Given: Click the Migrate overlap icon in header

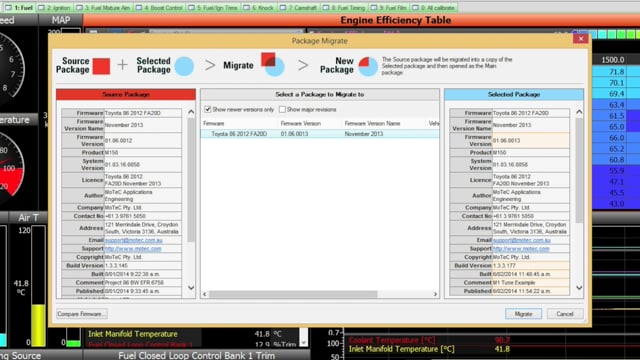Looking at the screenshot, I should coord(272,64).
